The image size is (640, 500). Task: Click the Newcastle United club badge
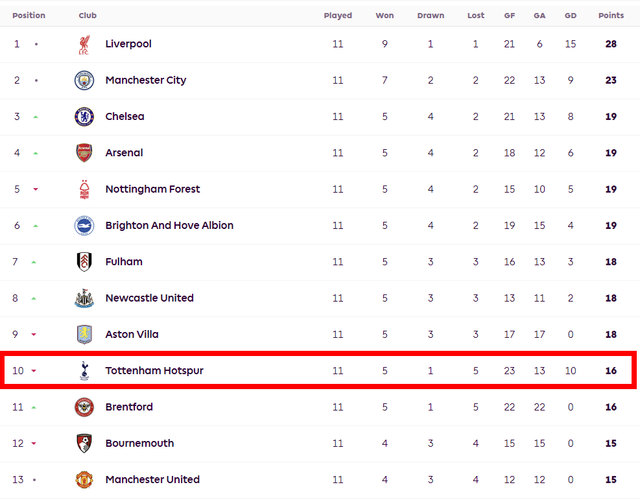click(x=84, y=298)
